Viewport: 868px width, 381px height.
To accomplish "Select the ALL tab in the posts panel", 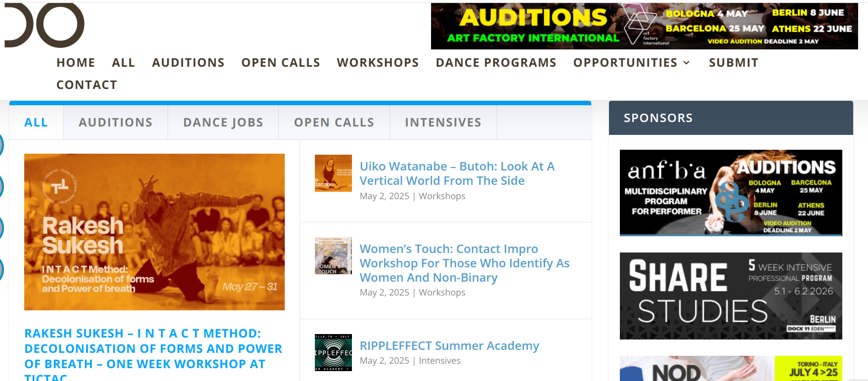I will [36, 123].
